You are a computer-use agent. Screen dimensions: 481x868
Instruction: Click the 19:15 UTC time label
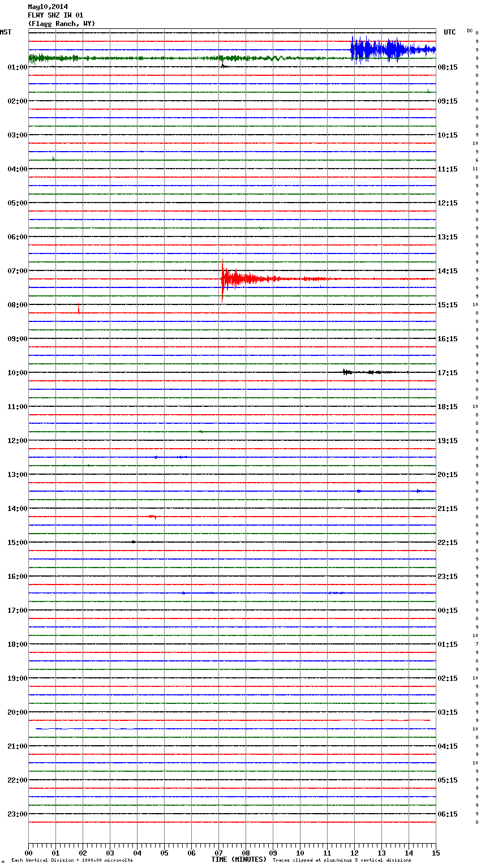click(x=448, y=441)
